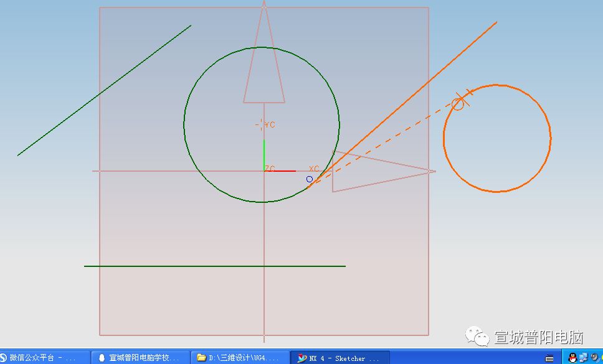This screenshot has height=364, width=603.
Task: Select the diagonal green line at upper left
Action: [104, 91]
